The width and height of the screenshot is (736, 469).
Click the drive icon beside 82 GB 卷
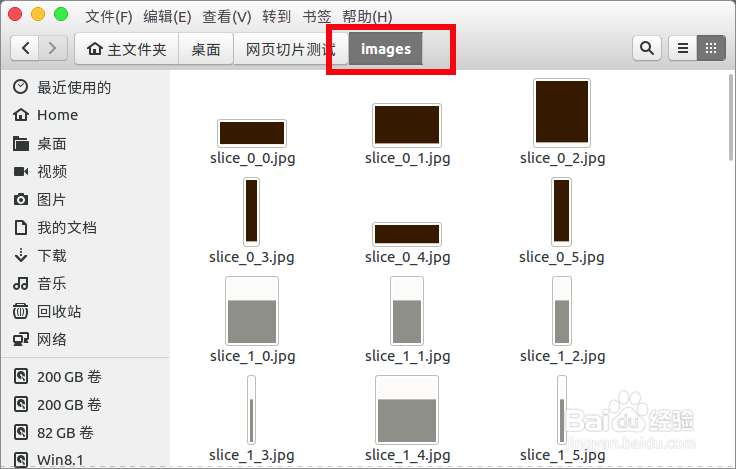21,432
